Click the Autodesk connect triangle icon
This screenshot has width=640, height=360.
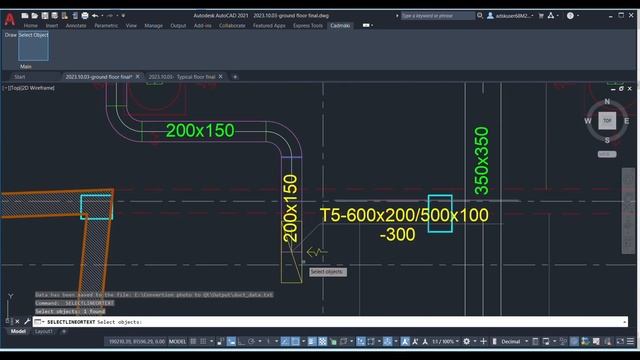[551, 16]
